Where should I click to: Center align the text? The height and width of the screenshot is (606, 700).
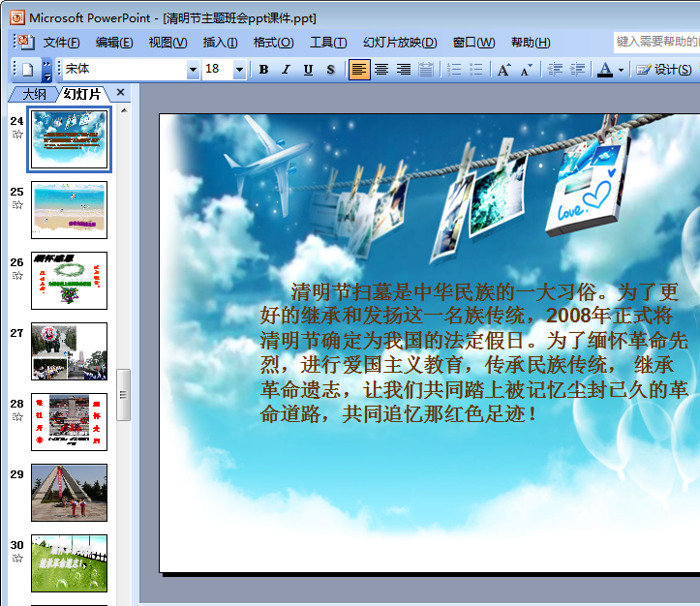[381, 70]
